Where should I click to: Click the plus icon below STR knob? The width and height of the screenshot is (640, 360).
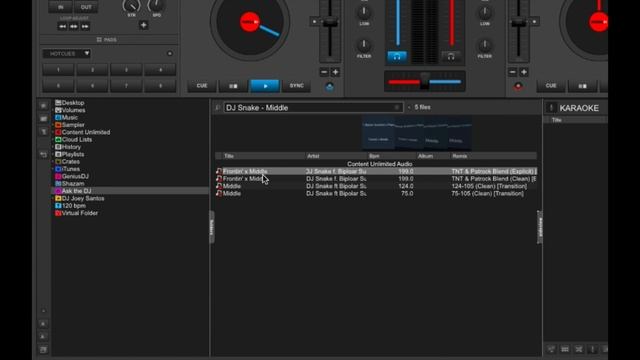click(x=143, y=25)
